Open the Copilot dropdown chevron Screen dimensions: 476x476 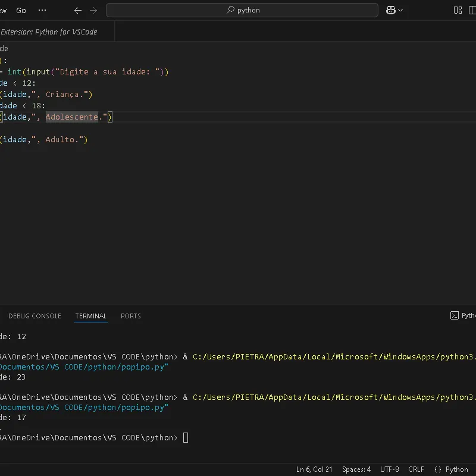pos(400,10)
